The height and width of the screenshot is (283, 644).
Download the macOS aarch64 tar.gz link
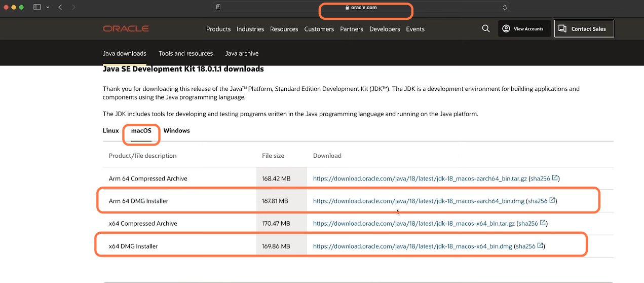pyautogui.click(x=420, y=179)
